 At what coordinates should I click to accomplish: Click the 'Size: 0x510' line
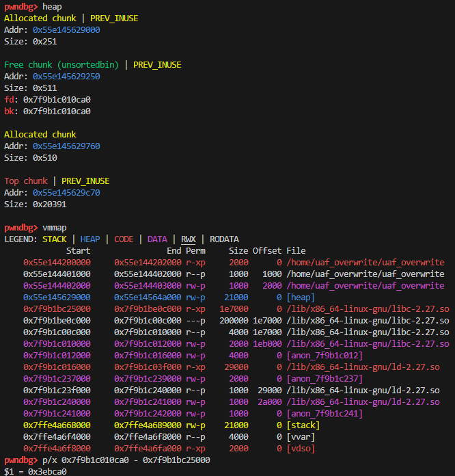[30, 157]
